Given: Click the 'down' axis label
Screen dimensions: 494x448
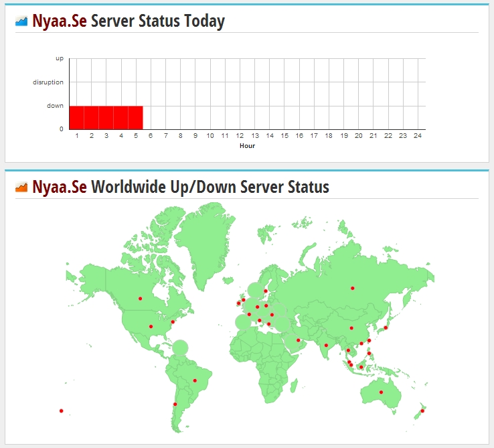Looking at the screenshot, I should [x=55, y=106].
